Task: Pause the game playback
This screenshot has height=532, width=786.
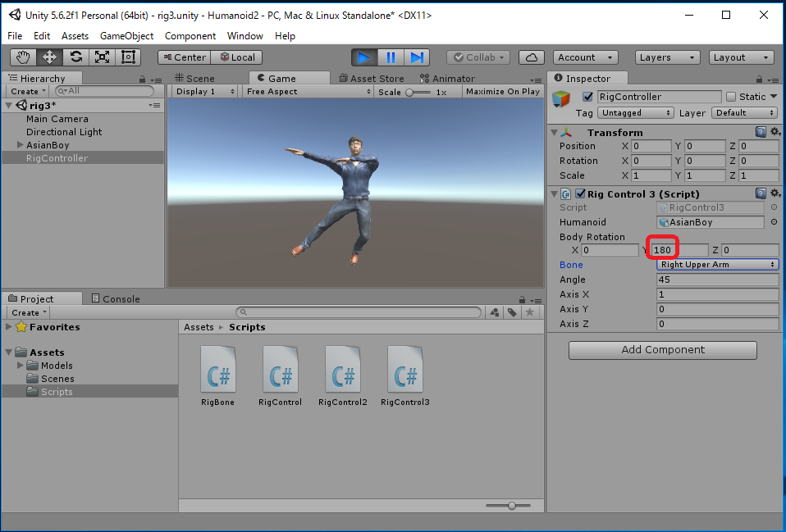Action: [x=391, y=57]
